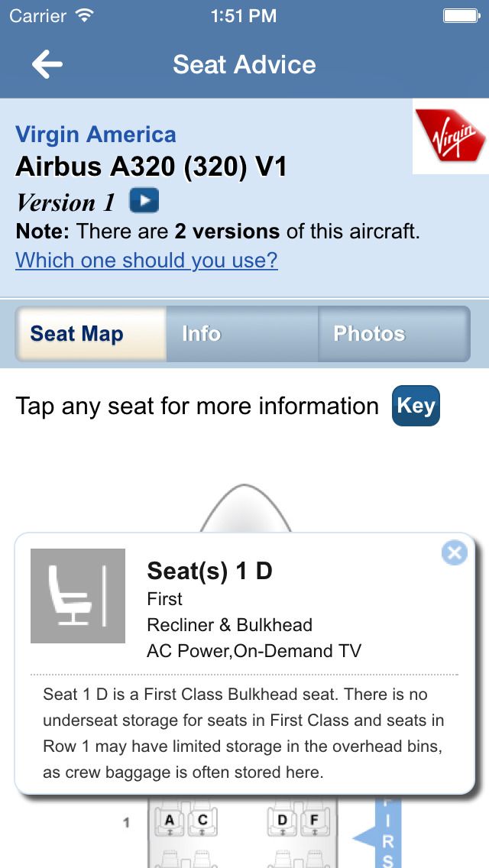489x868 pixels.
Task: Tap the airplane nose on seat map
Action: point(244,508)
